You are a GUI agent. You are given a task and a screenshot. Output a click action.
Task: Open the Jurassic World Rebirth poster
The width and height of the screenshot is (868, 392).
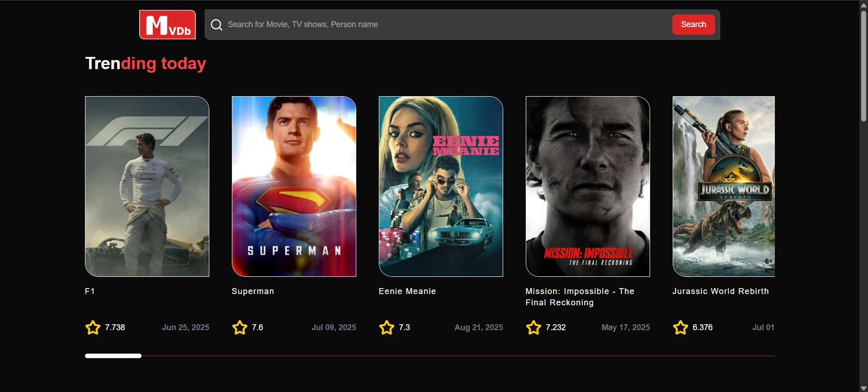point(724,186)
